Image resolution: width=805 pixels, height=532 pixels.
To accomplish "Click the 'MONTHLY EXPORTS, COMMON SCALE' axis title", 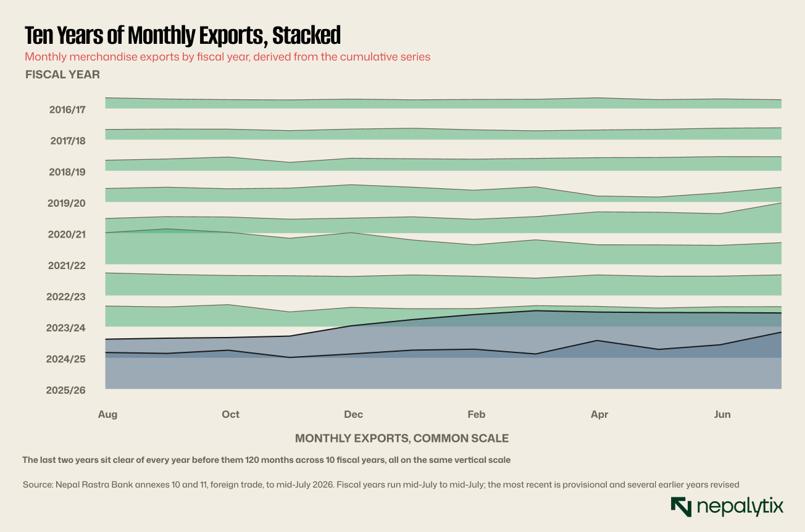I will pyautogui.click(x=402, y=438).
